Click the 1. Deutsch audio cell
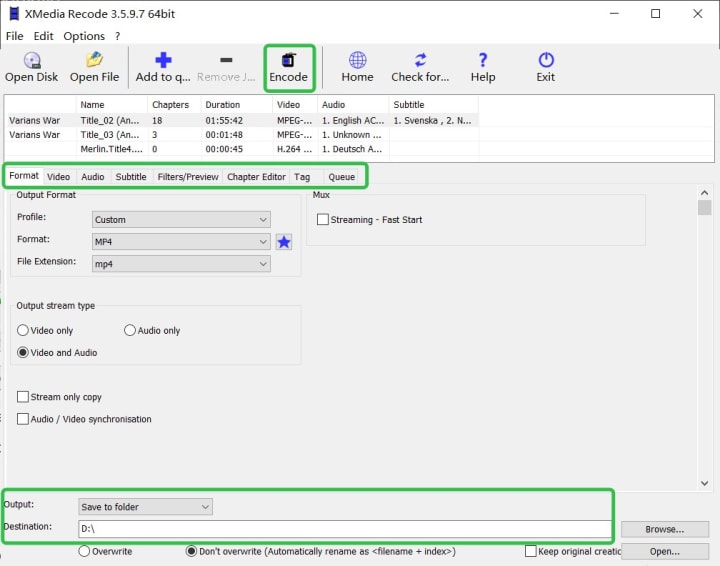The height and width of the screenshot is (566, 720). click(352, 149)
